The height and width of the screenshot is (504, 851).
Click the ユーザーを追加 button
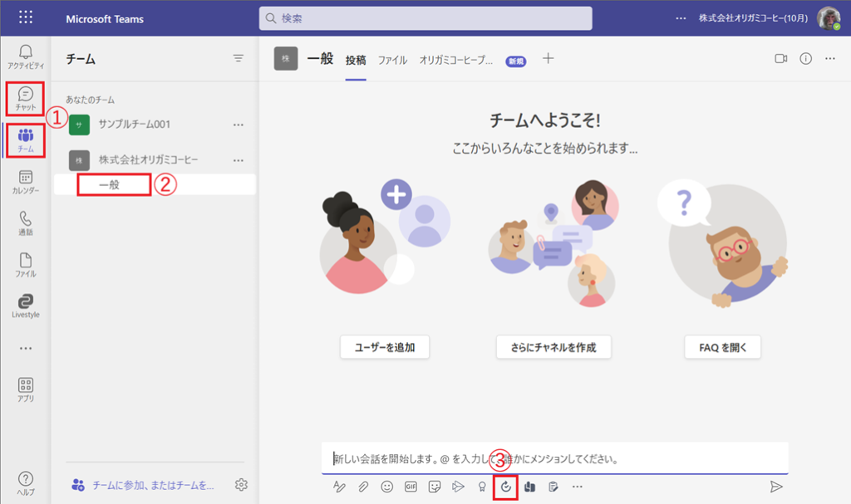click(384, 347)
